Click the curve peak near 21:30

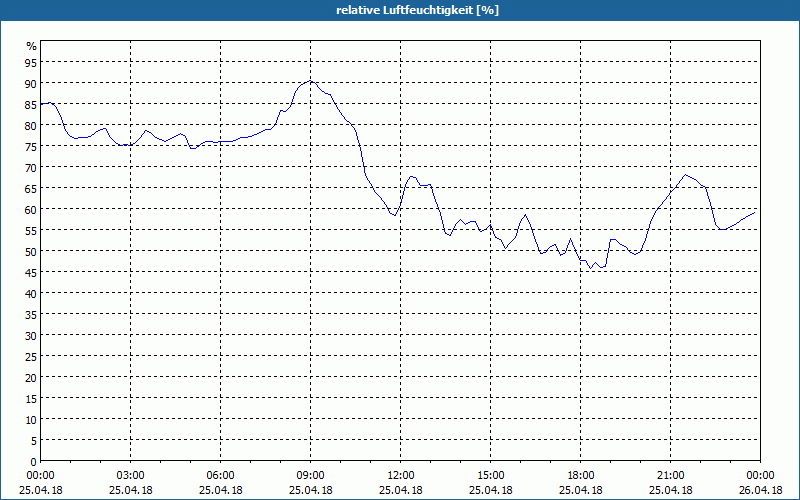pyautogui.click(x=685, y=174)
